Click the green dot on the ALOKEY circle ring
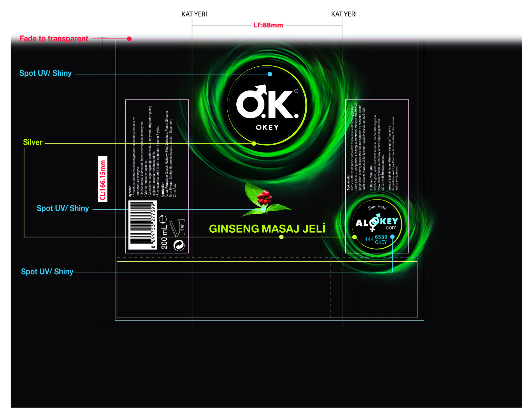Viewport: 532px width, 416px height. click(x=355, y=237)
